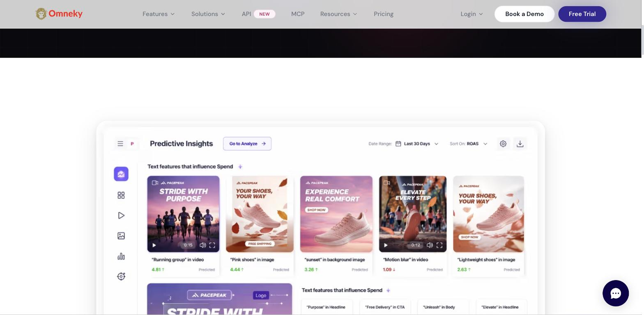Click the "Running group" in video label
This screenshot has height=315, width=644.
pyautogui.click(x=177, y=260)
